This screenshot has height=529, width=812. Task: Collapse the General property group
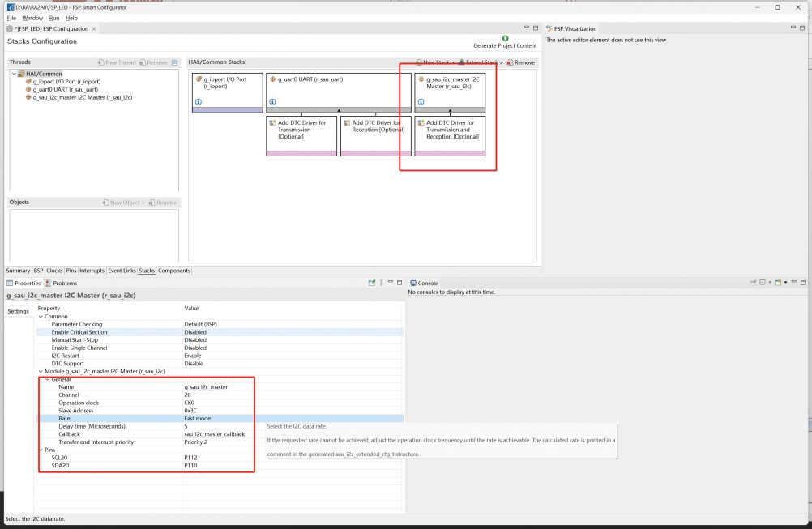(x=48, y=379)
